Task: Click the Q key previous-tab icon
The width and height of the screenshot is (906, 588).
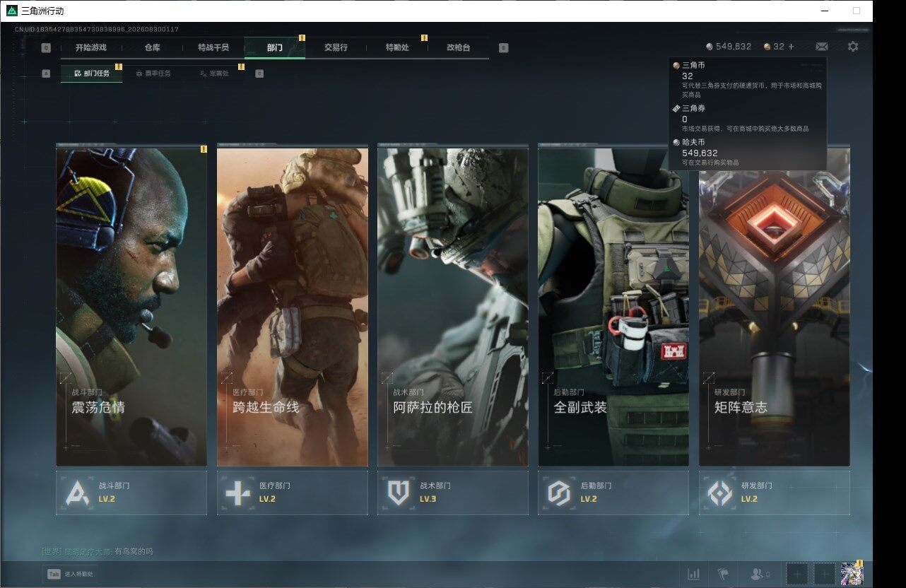Action: 46,48
